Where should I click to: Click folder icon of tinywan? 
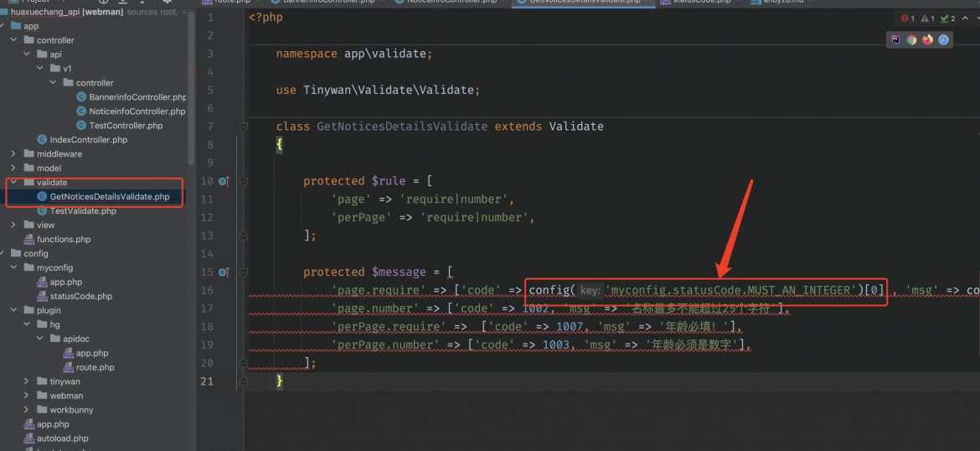pyautogui.click(x=42, y=381)
